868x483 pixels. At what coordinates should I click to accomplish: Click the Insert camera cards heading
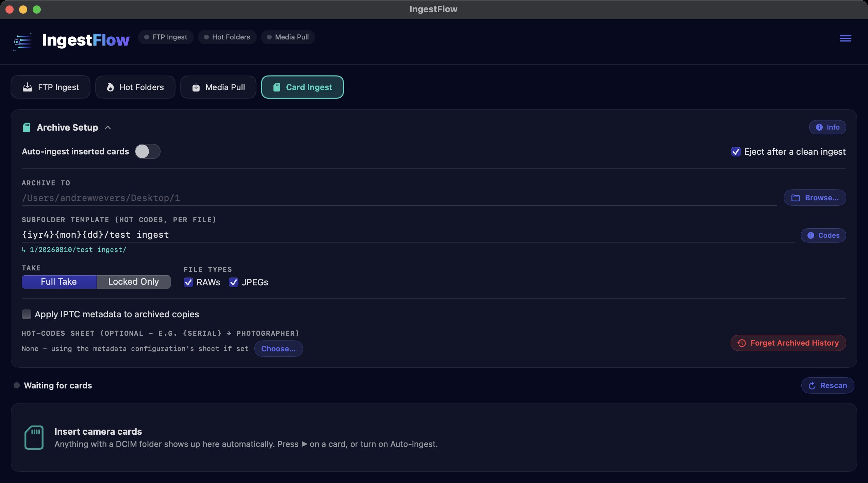[x=98, y=431]
